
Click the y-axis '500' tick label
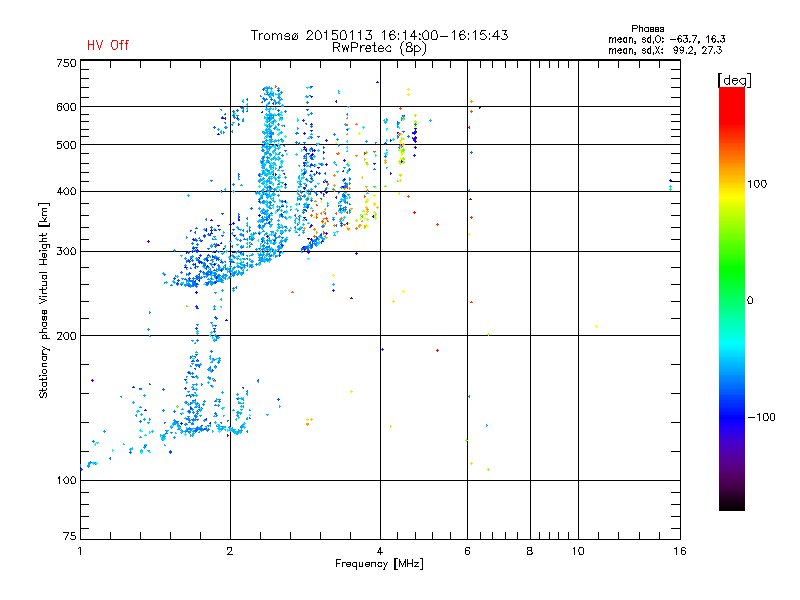click(66, 145)
